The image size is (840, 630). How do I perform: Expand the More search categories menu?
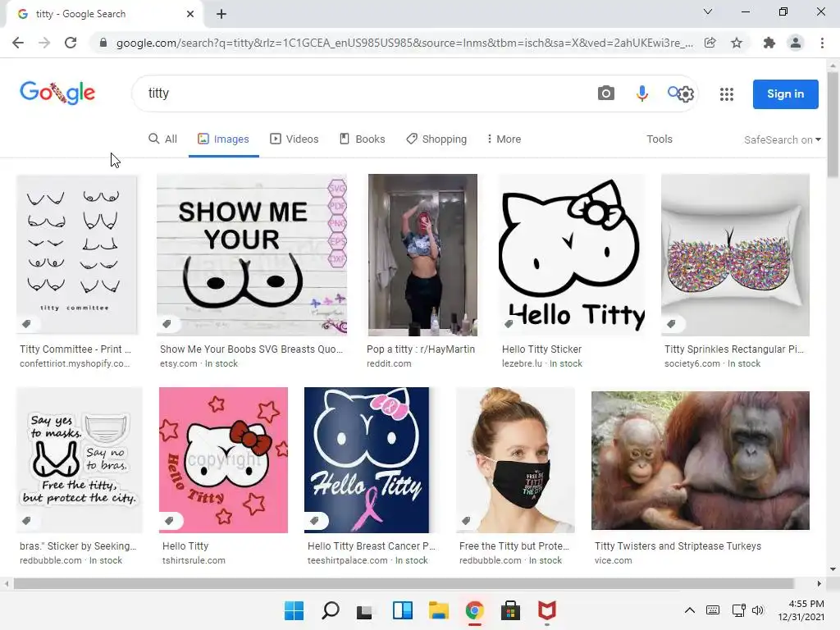coord(504,139)
